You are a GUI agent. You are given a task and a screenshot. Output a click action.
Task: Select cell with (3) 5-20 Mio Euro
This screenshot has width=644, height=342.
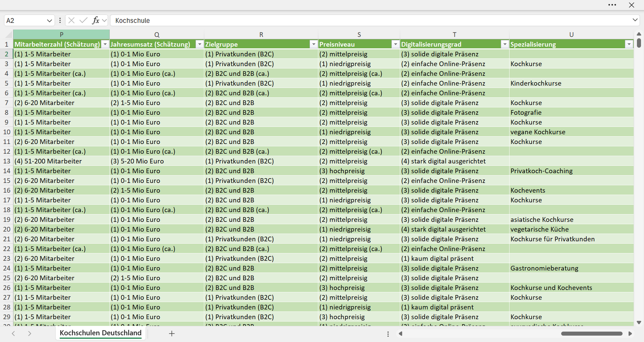pyautogui.click(x=157, y=161)
